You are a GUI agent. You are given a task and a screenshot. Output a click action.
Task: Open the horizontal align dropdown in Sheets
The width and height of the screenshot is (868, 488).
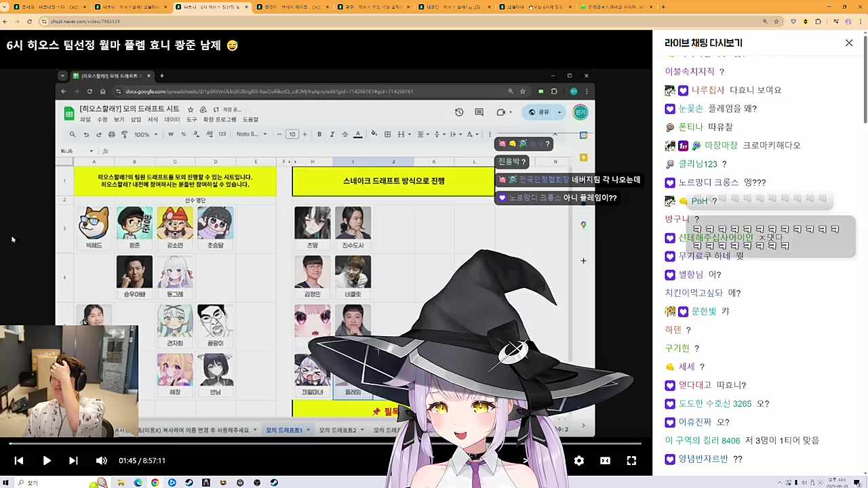coord(422,134)
